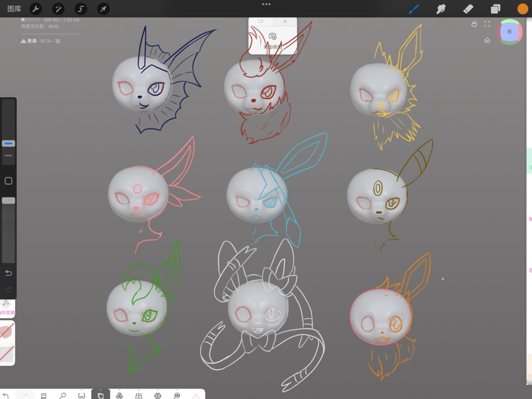Click the warning triangle icon
532x399 pixels.
point(196,396)
